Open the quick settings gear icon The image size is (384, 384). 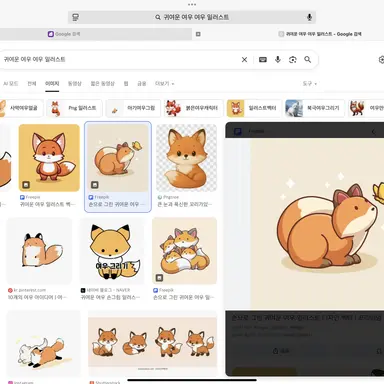click(x=381, y=60)
